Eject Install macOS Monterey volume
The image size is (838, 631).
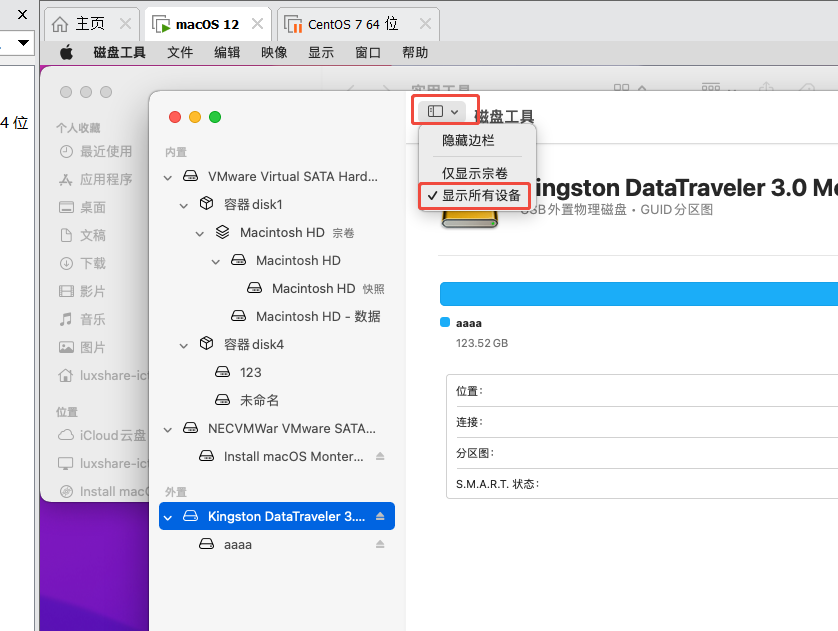[x=380, y=457]
